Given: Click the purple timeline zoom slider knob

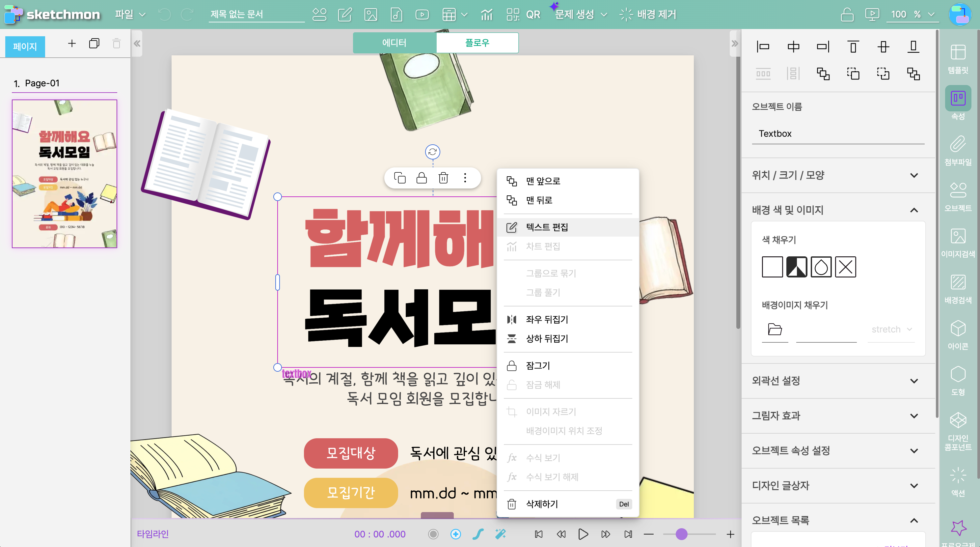Looking at the screenshot, I should point(681,534).
